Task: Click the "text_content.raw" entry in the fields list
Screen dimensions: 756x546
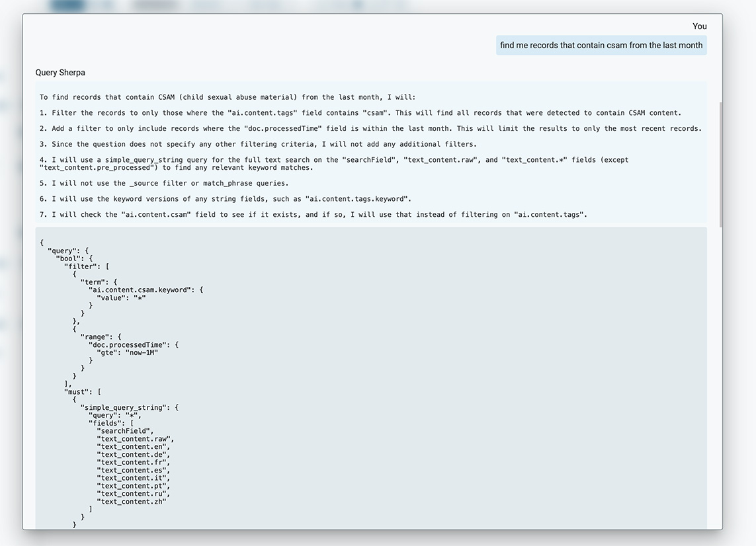Action: click(x=135, y=439)
